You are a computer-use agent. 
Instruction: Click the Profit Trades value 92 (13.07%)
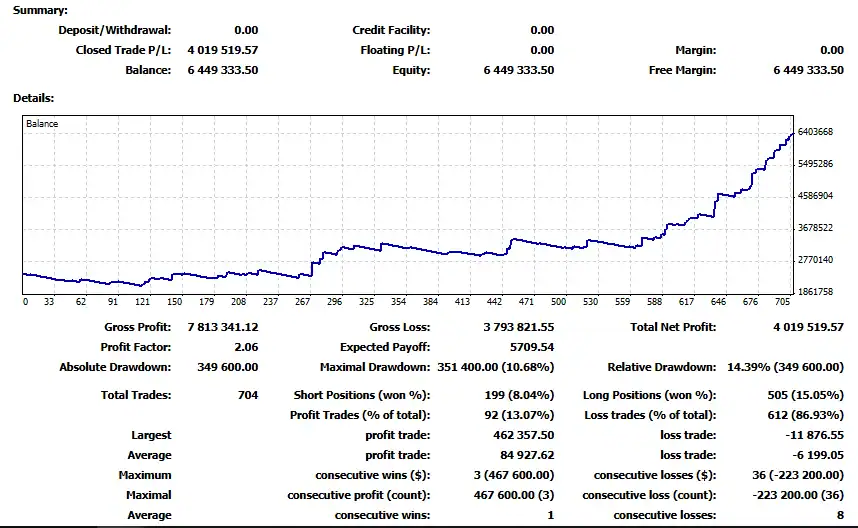click(519, 415)
